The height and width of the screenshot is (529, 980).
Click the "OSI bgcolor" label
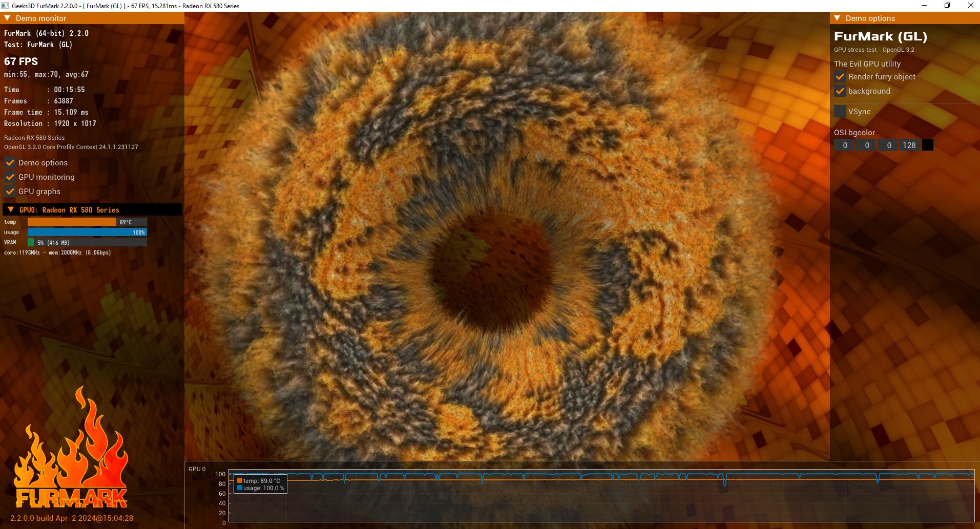click(x=854, y=133)
